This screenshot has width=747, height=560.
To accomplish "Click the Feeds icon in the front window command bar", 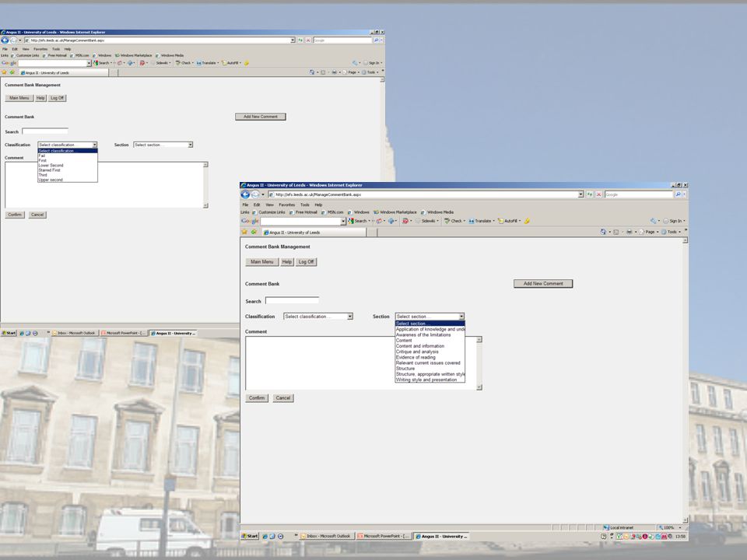I will [616, 232].
